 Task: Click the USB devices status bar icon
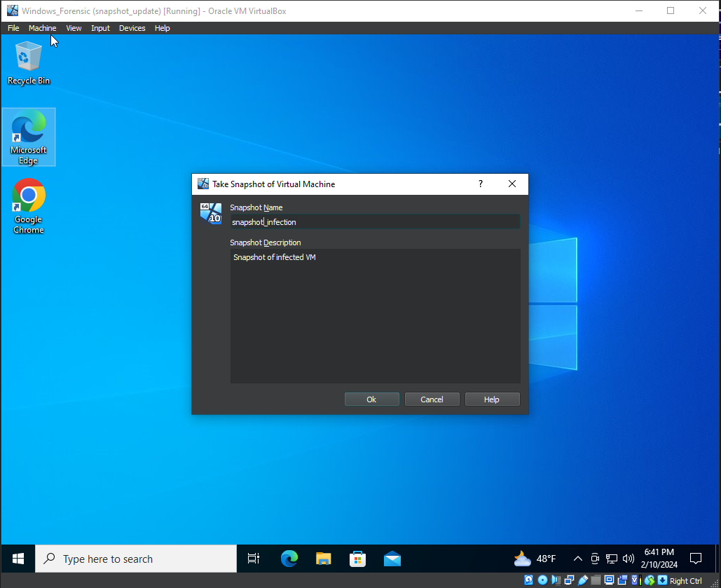tap(583, 580)
